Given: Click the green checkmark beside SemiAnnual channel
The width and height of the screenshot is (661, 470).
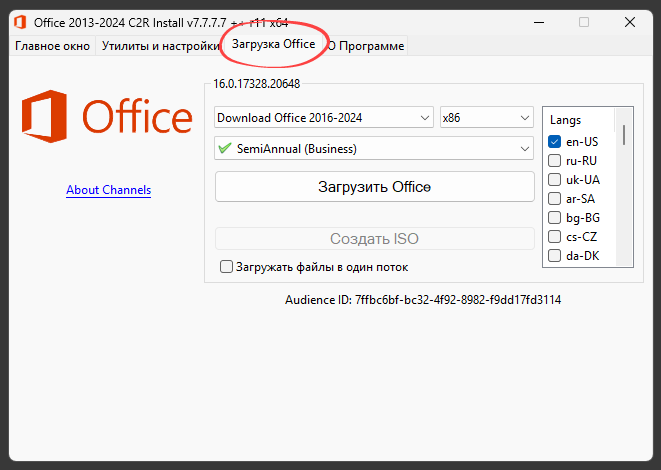Looking at the screenshot, I should pos(225,149).
